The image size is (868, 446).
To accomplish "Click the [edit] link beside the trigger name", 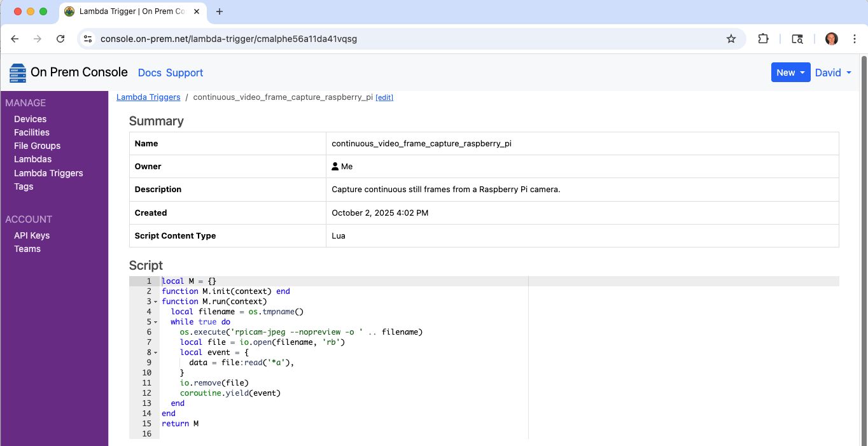I will (x=384, y=97).
